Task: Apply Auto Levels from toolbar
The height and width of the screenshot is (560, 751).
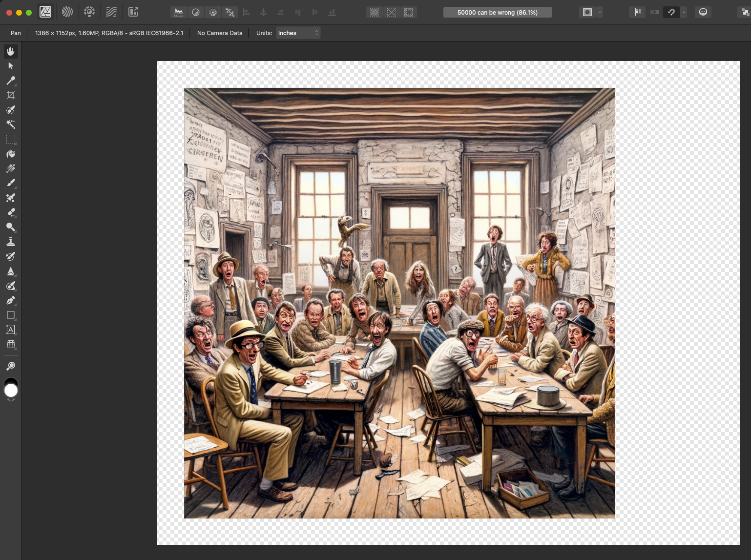Action: (179, 12)
